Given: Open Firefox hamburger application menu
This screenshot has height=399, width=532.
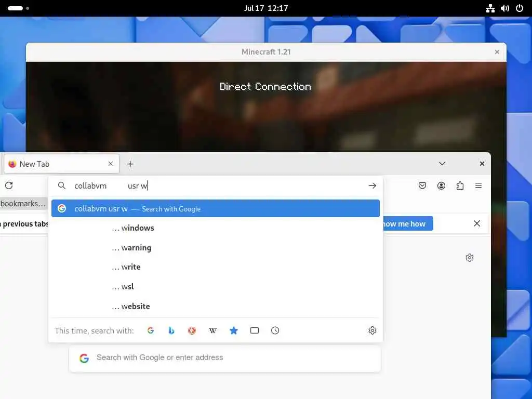Looking at the screenshot, I should pyautogui.click(x=478, y=185).
